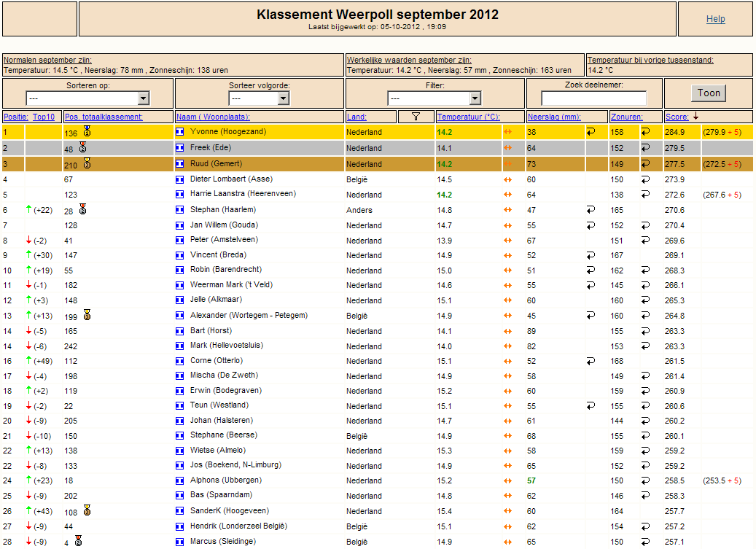Click the blue icon beside Alexander (Wortegem - Petegem)
Screen dimensions: 756x549
coord(180,316)
